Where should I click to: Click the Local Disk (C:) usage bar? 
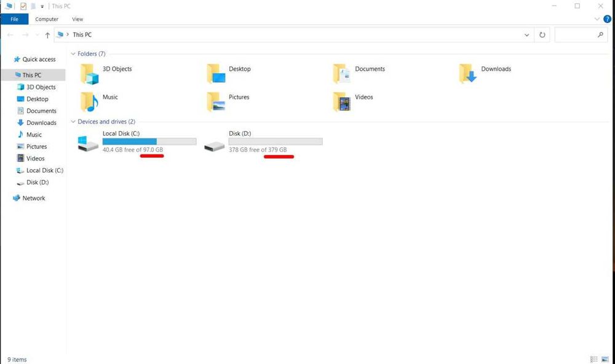coord(149,141)
